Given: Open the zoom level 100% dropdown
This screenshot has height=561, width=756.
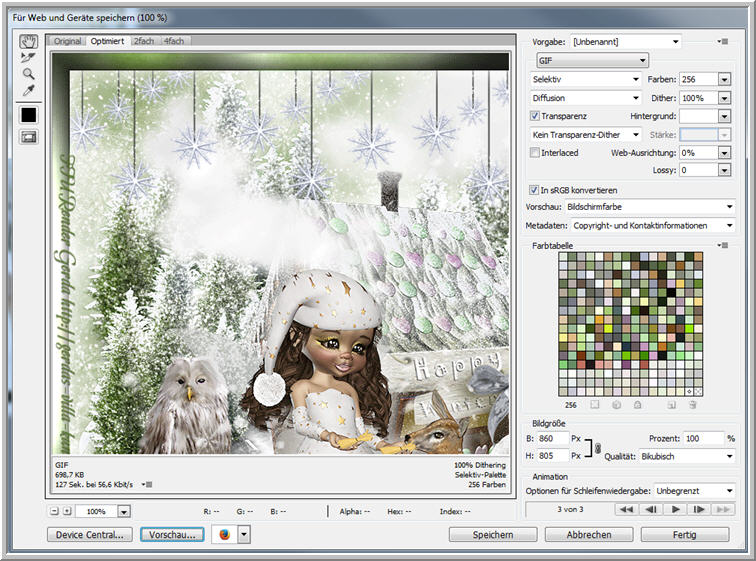Looking at the screenshot, I should (x=124, y=511).
